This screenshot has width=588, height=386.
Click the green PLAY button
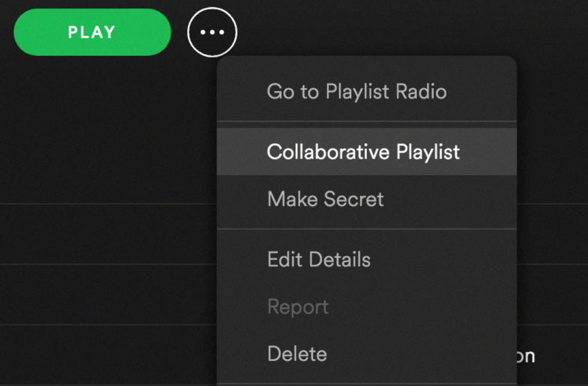[92, 32]
